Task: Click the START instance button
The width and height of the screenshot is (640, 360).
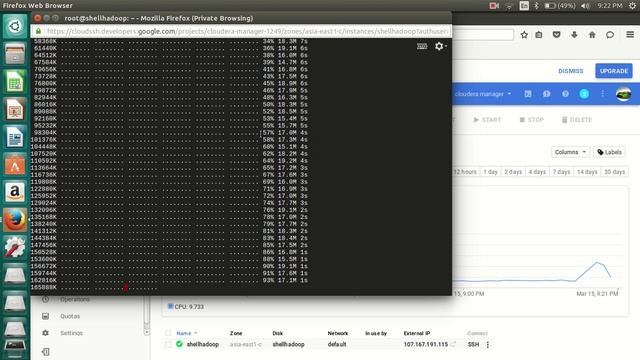Action: (487, 120)
